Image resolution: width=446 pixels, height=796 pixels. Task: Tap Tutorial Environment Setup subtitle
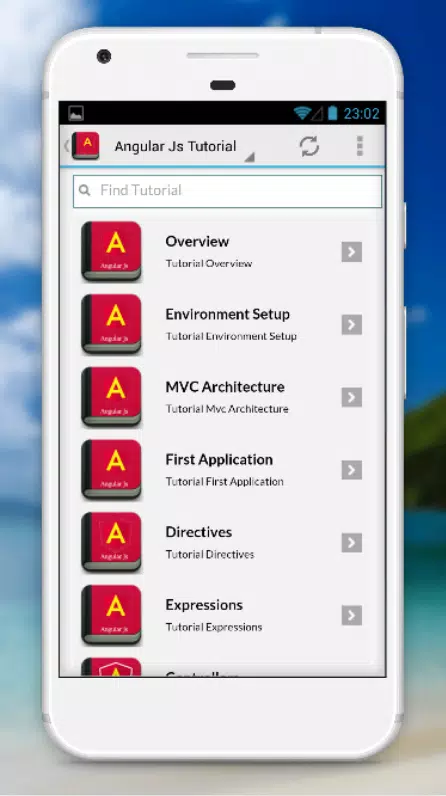[x=231, y=336]
